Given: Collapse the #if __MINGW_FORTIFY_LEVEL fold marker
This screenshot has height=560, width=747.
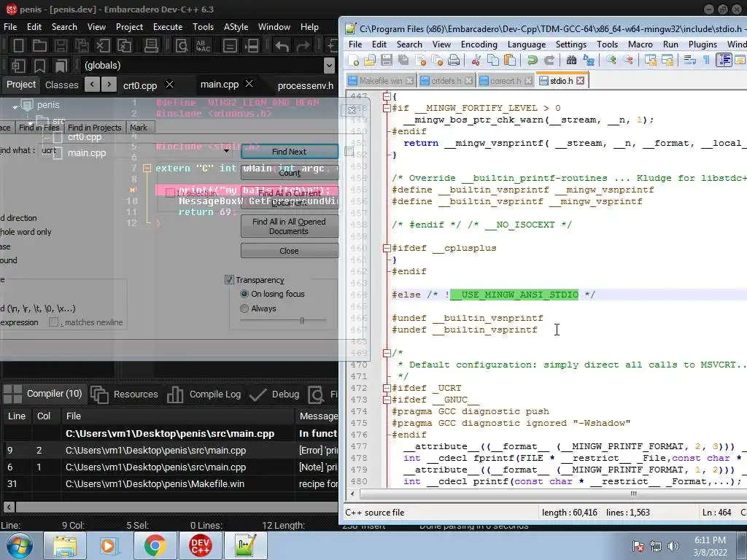Looking at the screenshot, I should (x=387, y=108).
